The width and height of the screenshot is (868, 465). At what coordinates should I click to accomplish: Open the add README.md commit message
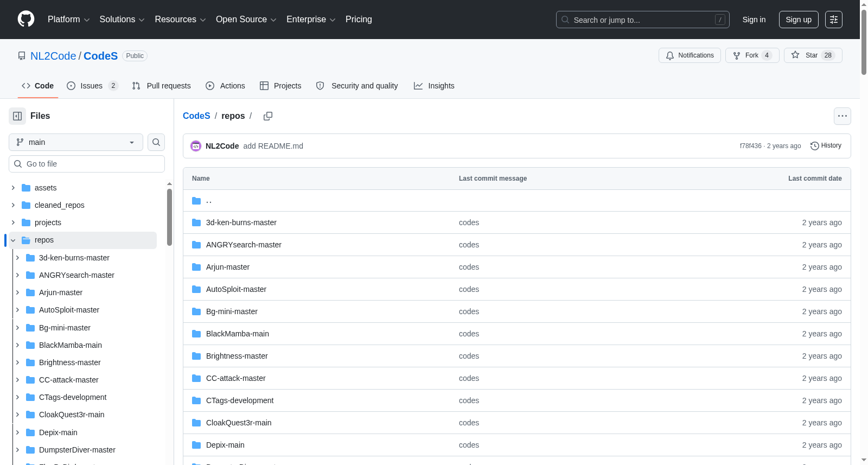pos(273,146)
